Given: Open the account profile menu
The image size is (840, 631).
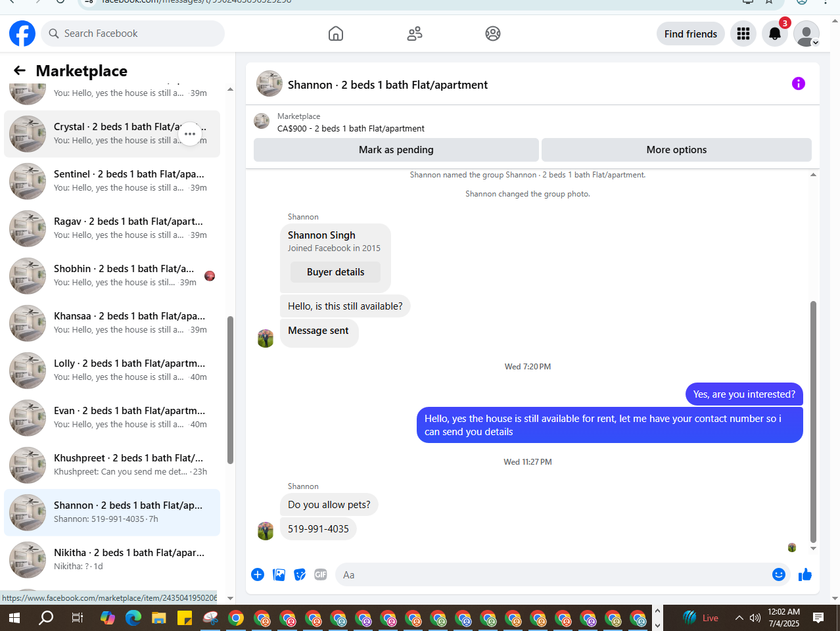Looking at the screenshot, I should pyautogui.click(x=806, y=34).
